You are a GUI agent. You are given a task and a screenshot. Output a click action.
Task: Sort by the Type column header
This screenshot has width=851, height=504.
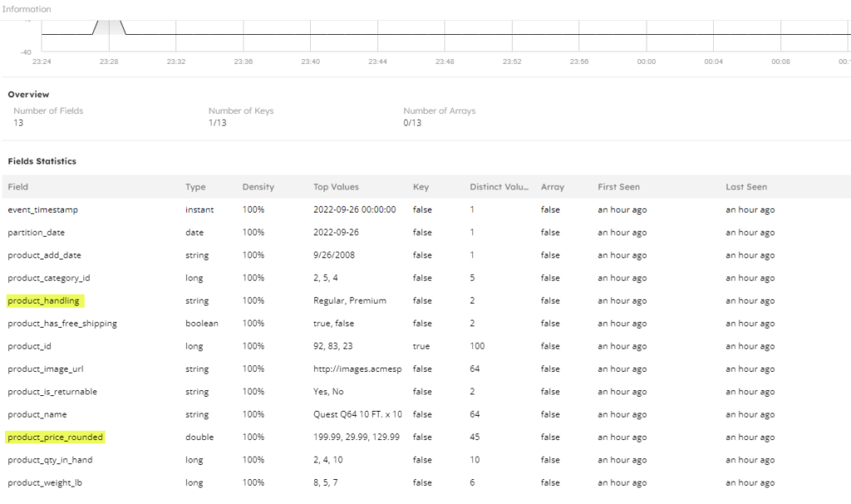[195, 187]
